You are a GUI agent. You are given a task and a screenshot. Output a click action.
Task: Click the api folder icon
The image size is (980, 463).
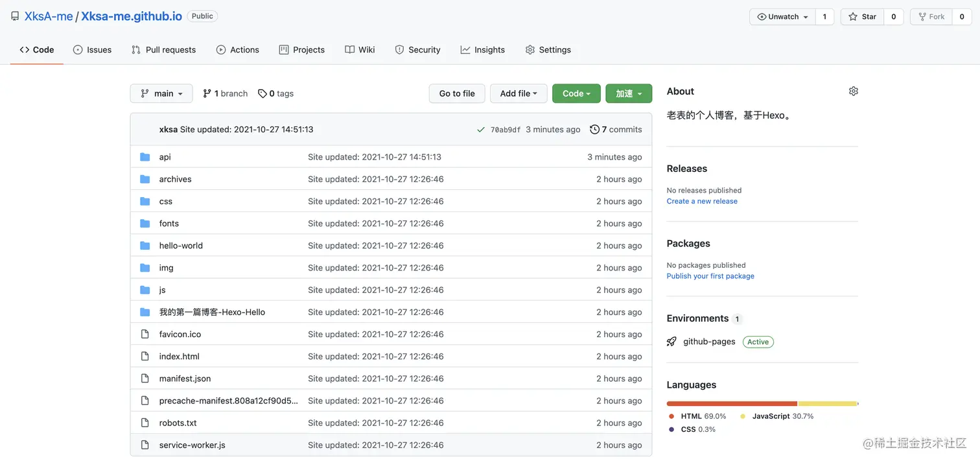[x=145, y=157]
